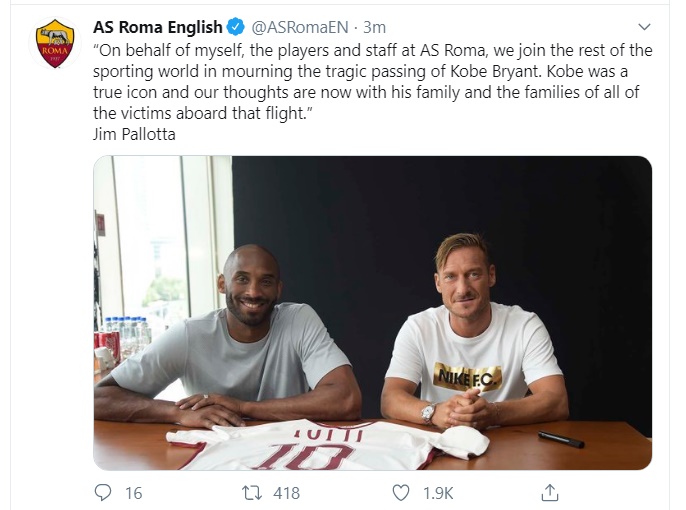Click the 3m tweet timestamp
Image resolution: width=686 pixels, height=510 pixels.
coord(372,27)
